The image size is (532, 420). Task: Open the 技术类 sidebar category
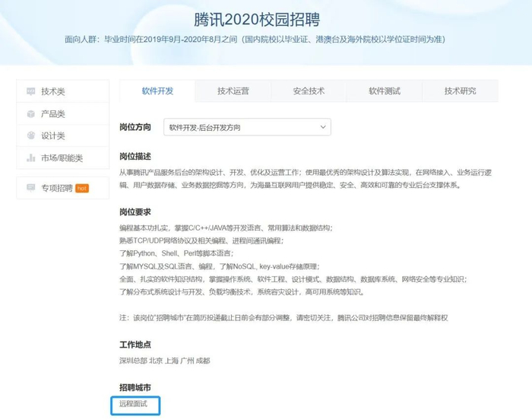(63, 91)
